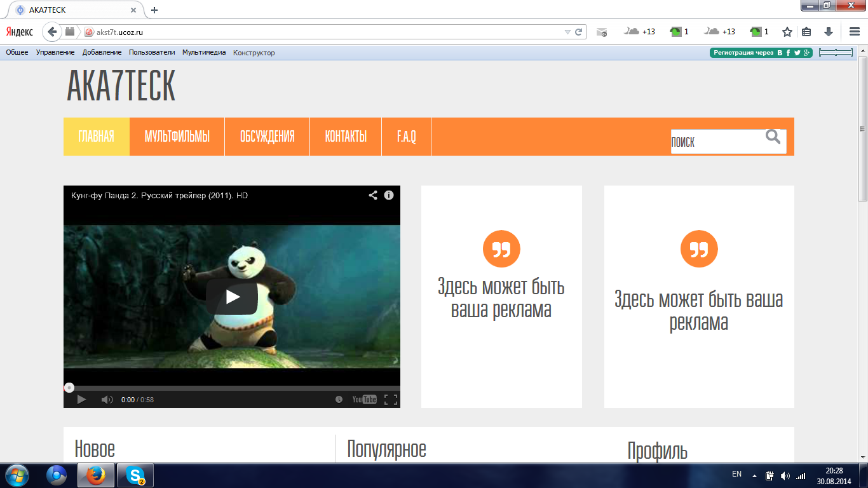The image size is (868, 488).
Task: Register via VK icon in green bar
Action: tap(780, 53)
